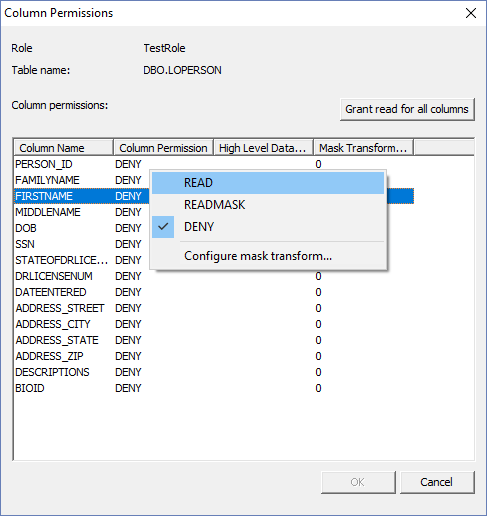487x516 pixels.
Task: Select the checked DENY menu option
Action: pos(268,227)
